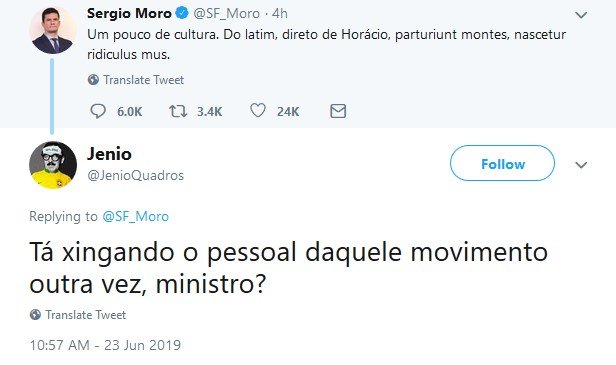Image resolution: width=616 pixels, height=365 pixels.
Task: Follow the Jenio account
Action: tap(502, 163)
